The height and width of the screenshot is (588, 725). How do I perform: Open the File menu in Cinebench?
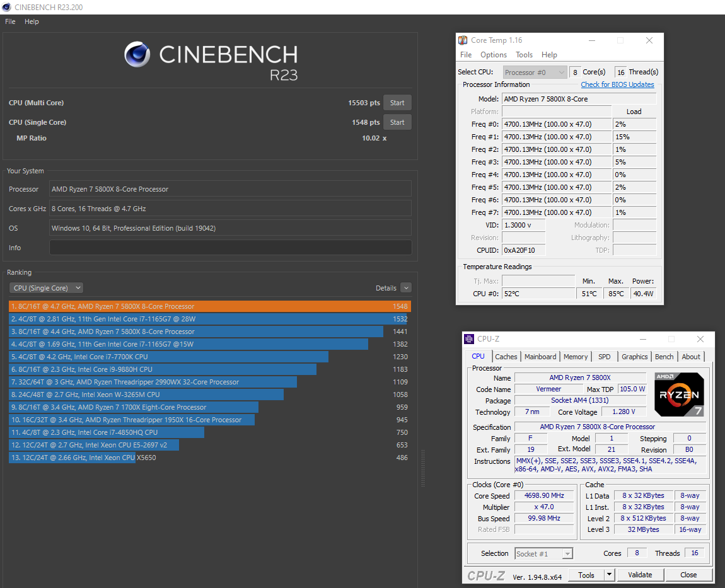pos(10,21)
